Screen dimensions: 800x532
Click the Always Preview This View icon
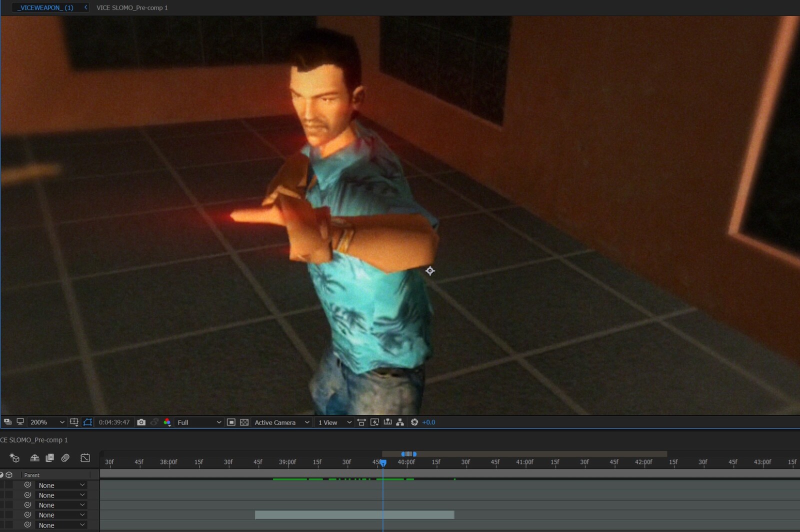(x=7, y=422)
